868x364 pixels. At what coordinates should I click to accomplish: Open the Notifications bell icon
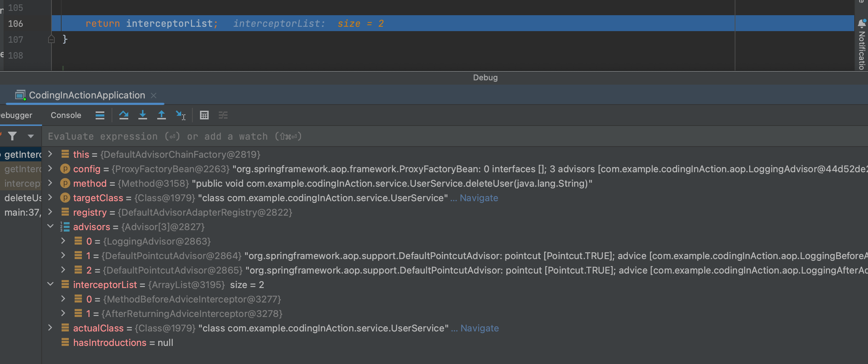[x=862, y=24]
